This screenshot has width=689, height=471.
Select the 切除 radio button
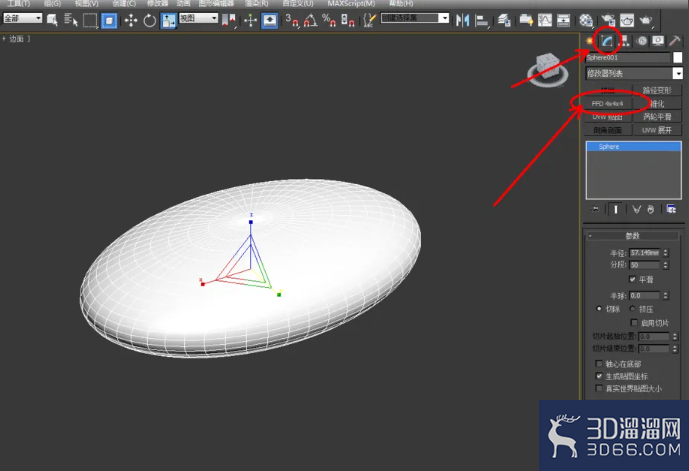pos(598,308)
